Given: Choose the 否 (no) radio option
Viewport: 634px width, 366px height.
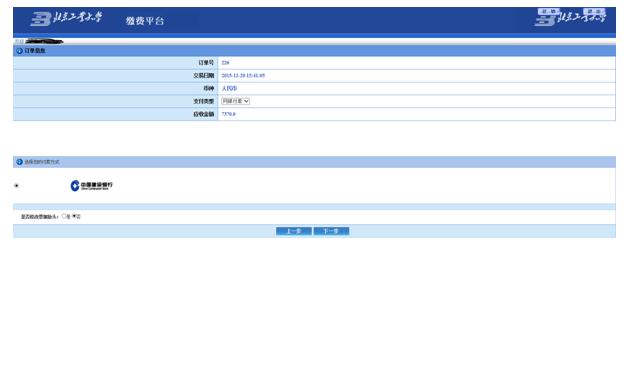Looking at the screenshot, I should click(74, 216).
